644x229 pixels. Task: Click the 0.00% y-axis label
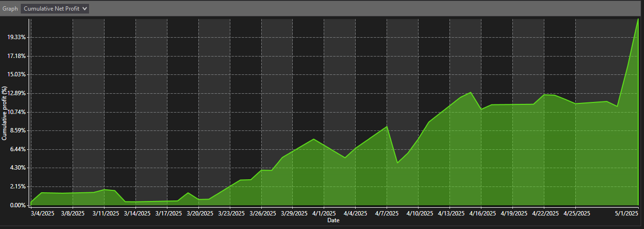coord(17,205)
